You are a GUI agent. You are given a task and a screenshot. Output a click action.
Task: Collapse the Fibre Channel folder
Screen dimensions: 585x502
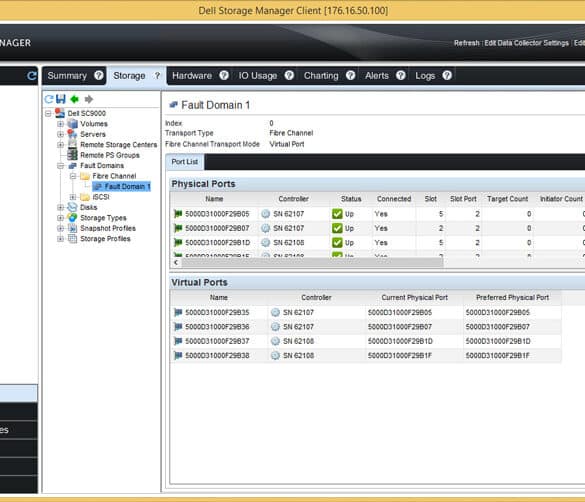(73, 176)
